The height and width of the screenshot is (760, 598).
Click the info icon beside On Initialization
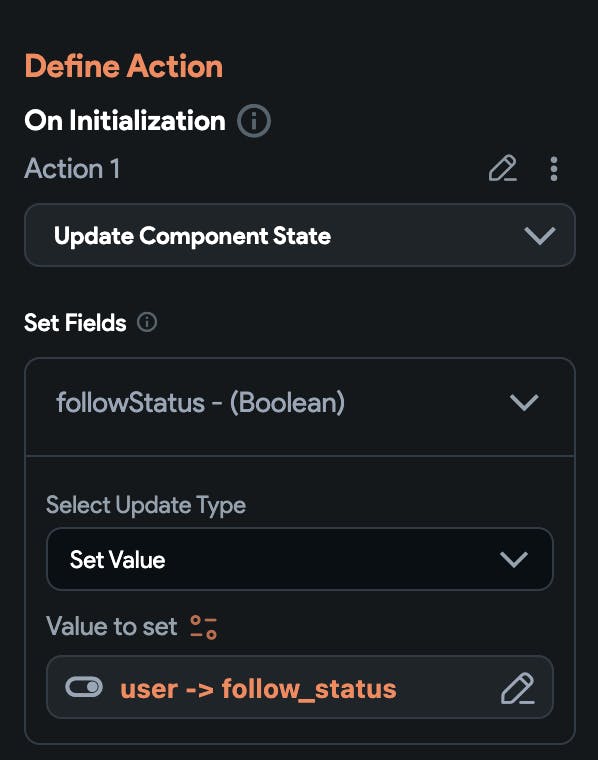coord(253,120)
